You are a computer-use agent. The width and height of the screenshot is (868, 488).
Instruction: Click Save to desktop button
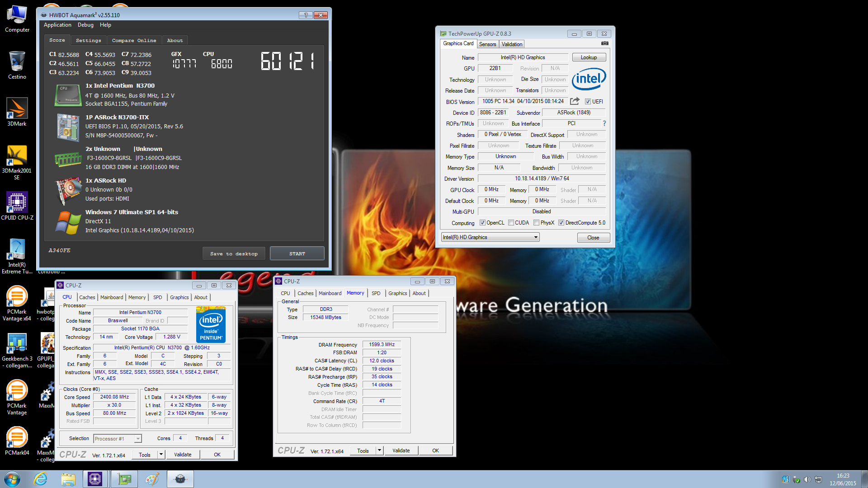[x=234, y=253]
